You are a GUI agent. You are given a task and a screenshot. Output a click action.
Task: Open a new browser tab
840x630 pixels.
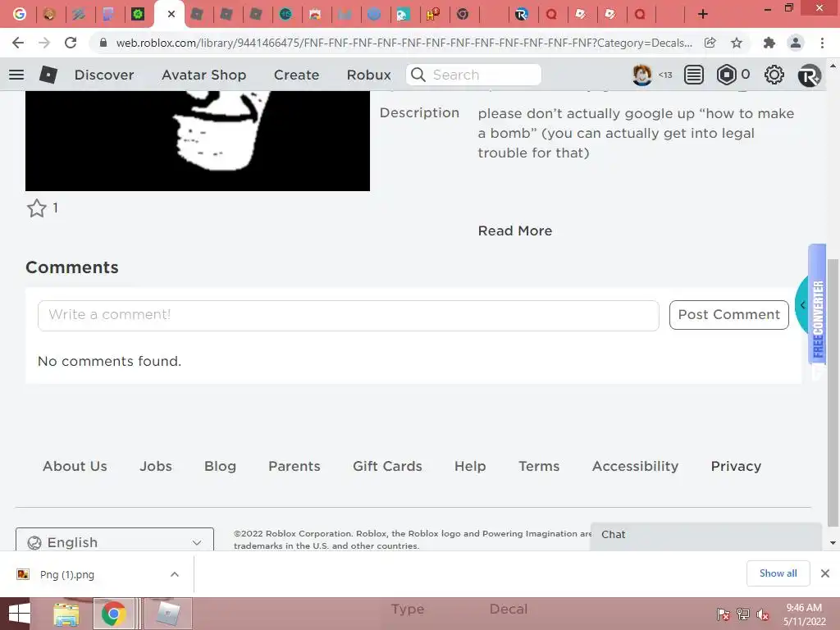pos(703,14)
